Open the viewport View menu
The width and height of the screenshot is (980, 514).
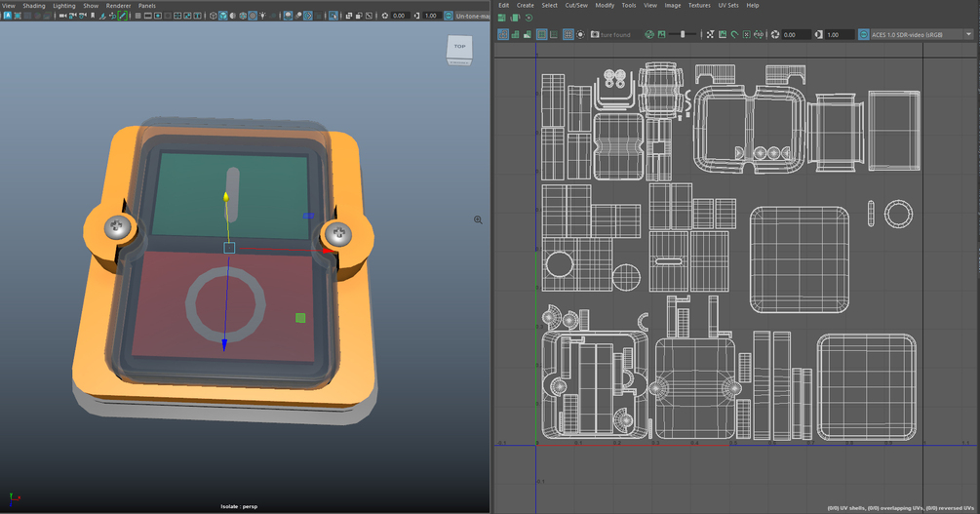tap(9, 6)
